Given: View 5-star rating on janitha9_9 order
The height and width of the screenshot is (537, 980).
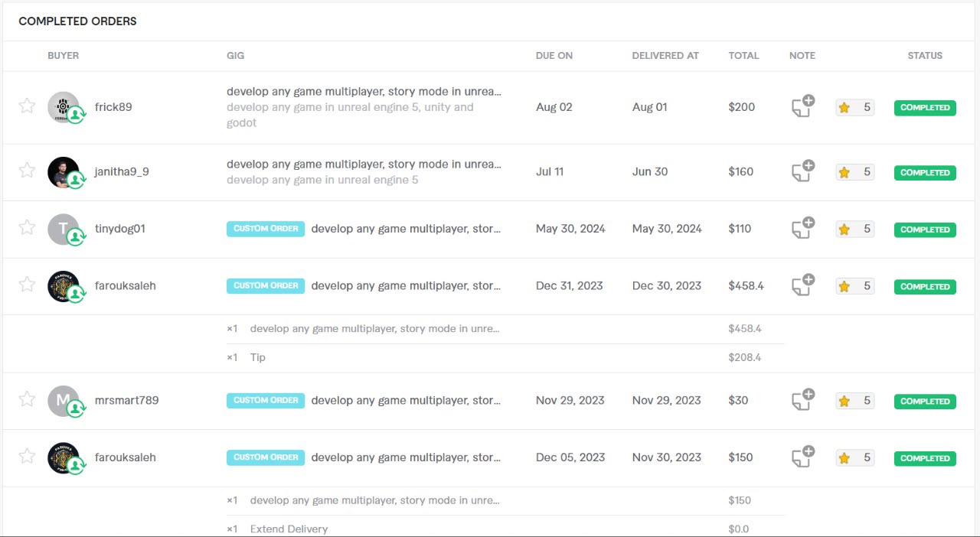Looking at the screenshot, I should [x=854, y=172].
